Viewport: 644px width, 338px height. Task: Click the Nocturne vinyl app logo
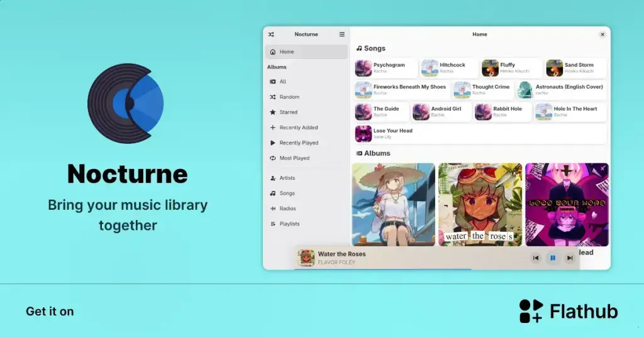[126, 104]
